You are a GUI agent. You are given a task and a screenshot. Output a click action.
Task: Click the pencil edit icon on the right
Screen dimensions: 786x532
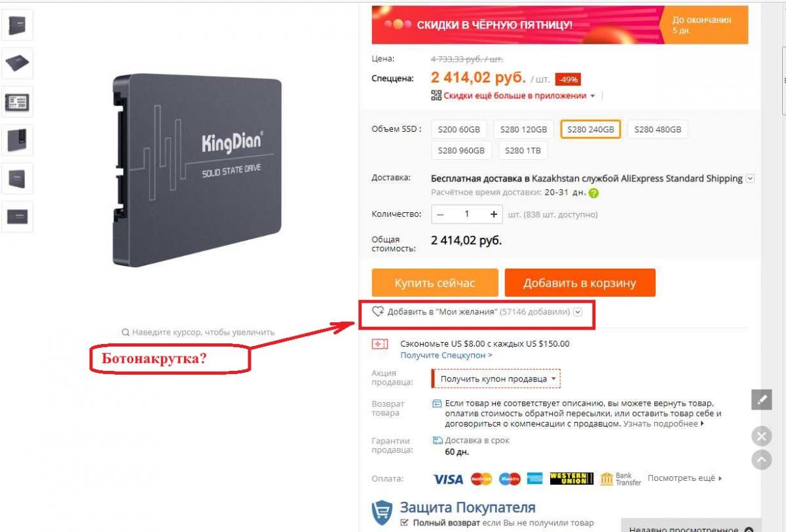(761, 400)
